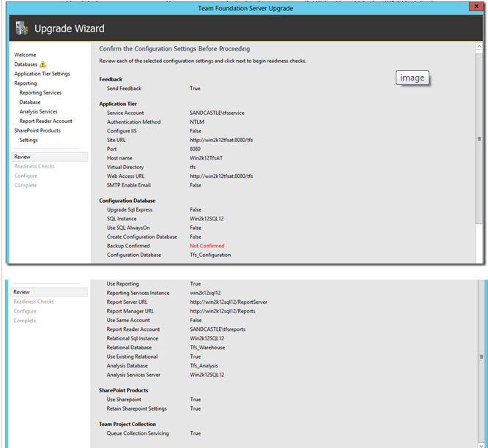Select SharePoint Products step
The image size is (488, 448).
point(37,130)
